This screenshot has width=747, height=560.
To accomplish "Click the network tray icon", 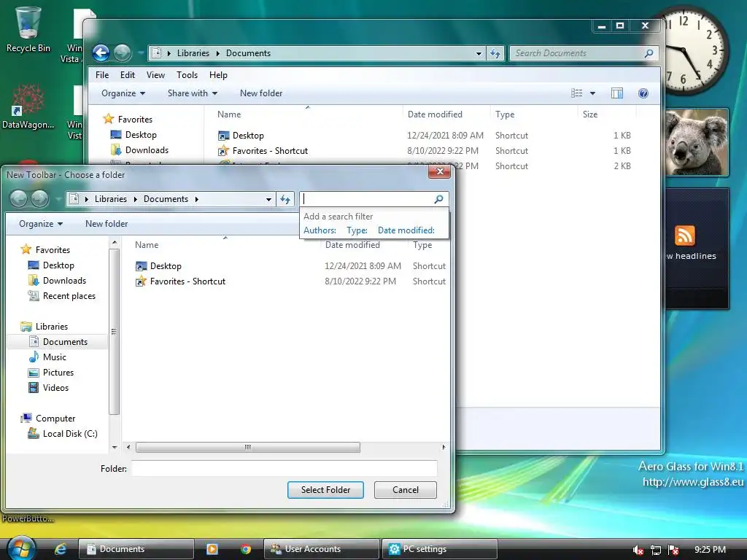I will click(x=656, y=550).
